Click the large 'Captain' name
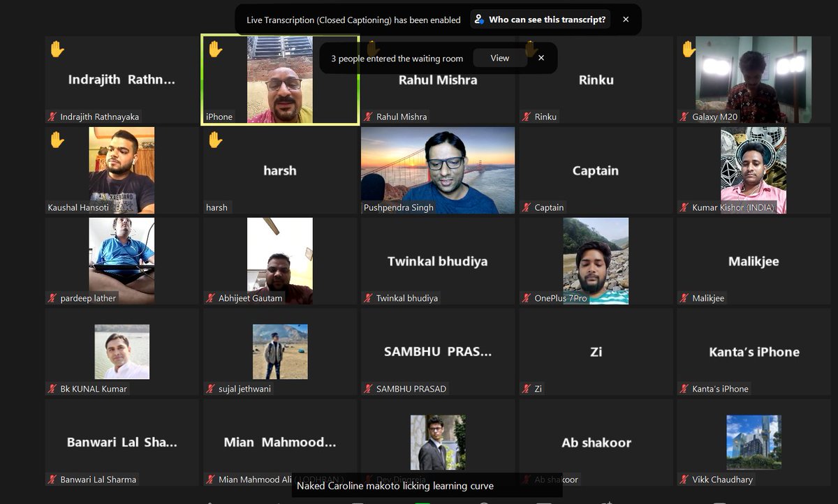838x504 pixels. pyautogui.click(x=596, y=170)
